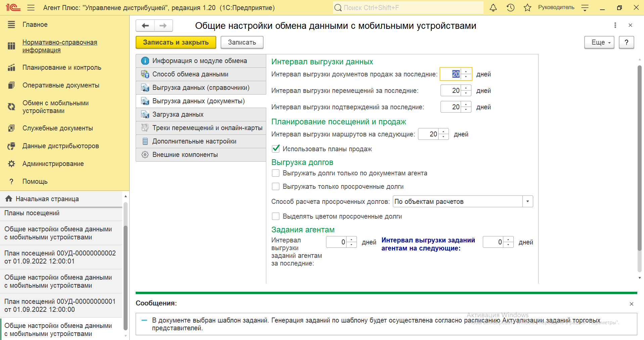Open План посещений 00УД-00000000001 window
This screenshot has width=644, height=340.
[x=61, y=305]
